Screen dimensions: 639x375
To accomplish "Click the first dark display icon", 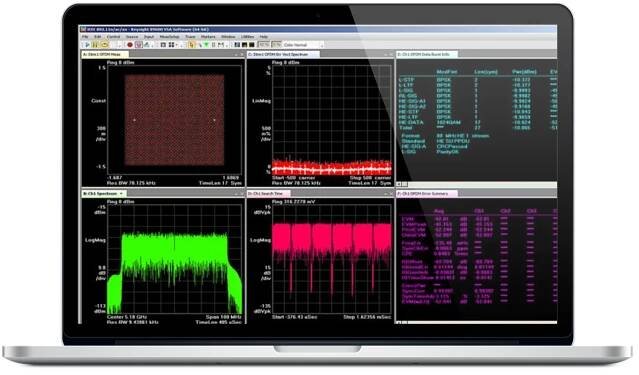I will pyautogui.click(x=237, y=45).
